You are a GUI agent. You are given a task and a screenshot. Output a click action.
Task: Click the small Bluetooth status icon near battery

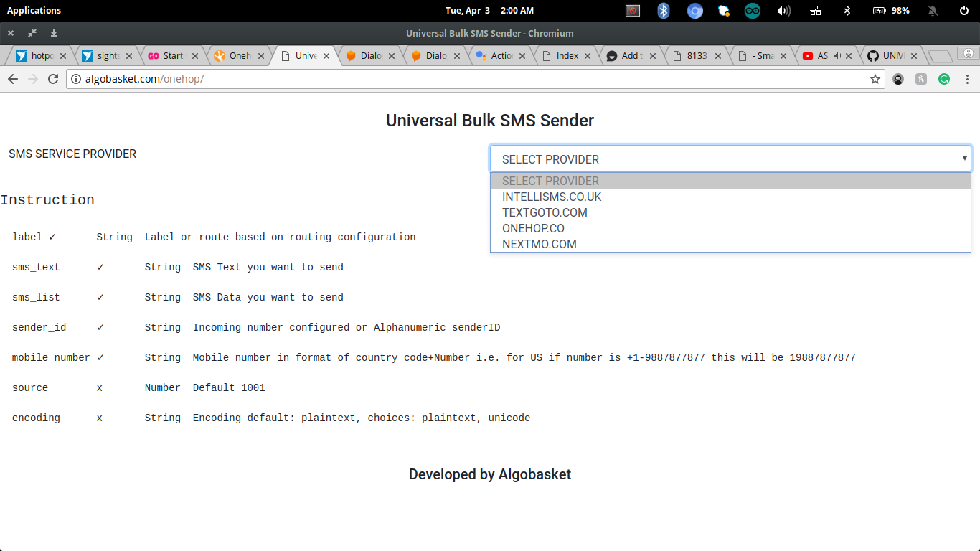pos(847,11)
